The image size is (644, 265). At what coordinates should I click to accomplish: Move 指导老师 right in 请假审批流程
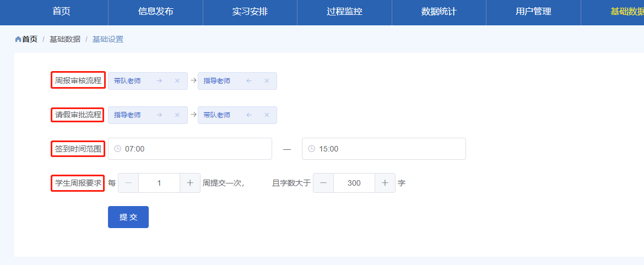point(159,115)
